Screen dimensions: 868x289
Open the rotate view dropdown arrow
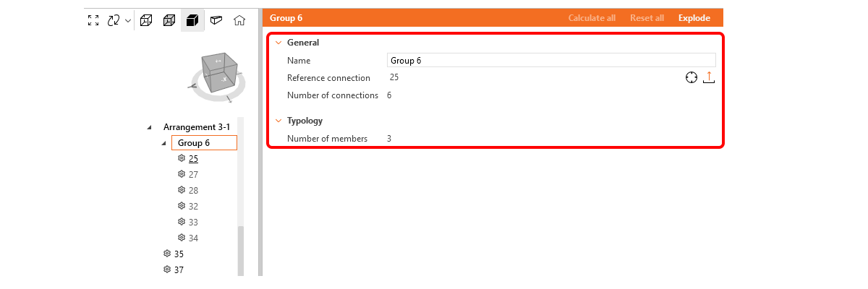(128, 20)
